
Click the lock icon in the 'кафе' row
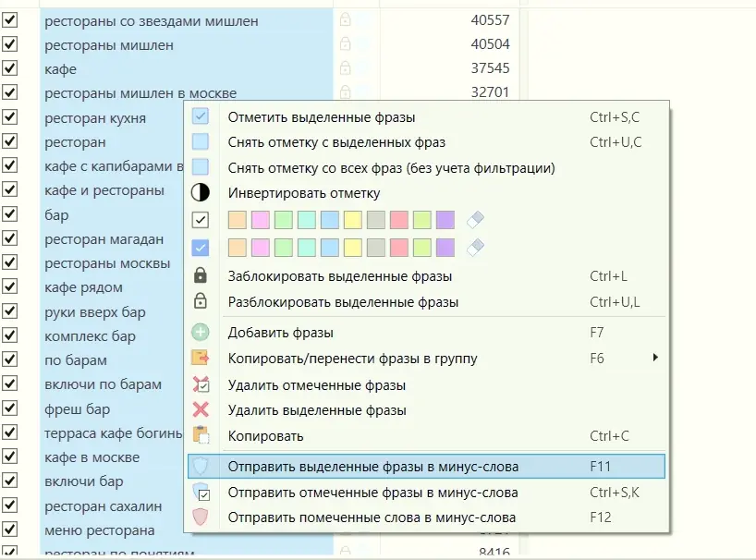pyautogui.click(x=346, y=68)
